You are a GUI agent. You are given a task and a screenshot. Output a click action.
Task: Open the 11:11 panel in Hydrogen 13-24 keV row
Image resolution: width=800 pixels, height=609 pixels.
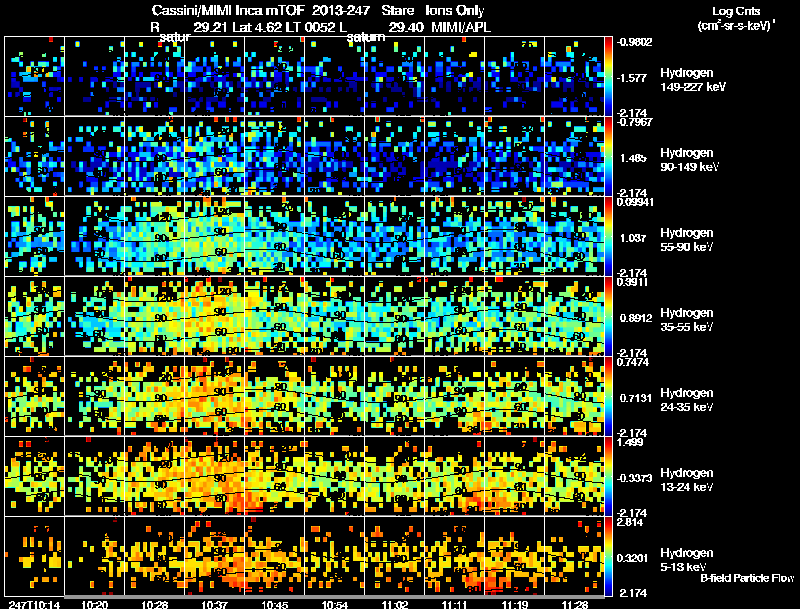(455, 476)
